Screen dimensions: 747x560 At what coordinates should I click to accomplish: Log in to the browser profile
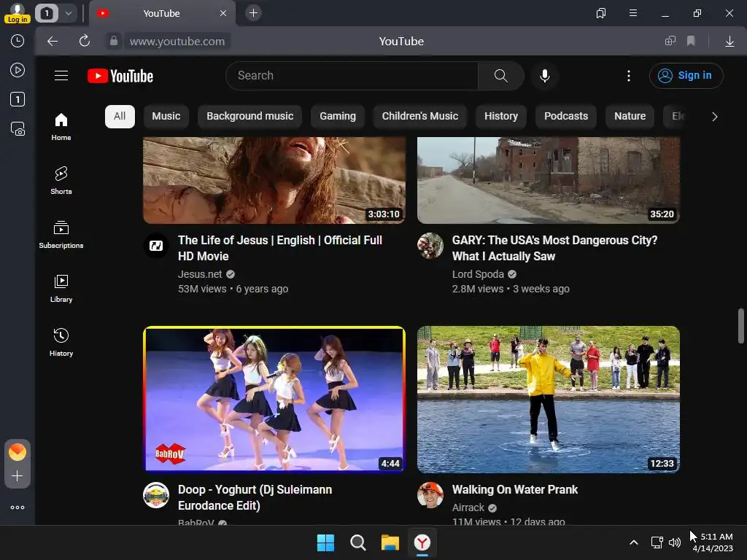[x=18, y=13]
